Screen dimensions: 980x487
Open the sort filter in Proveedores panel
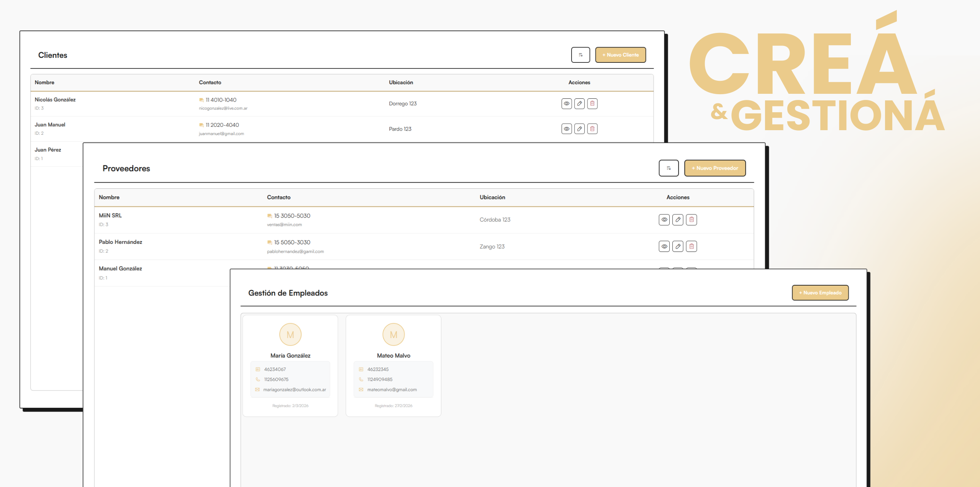[x=669, y=168]
